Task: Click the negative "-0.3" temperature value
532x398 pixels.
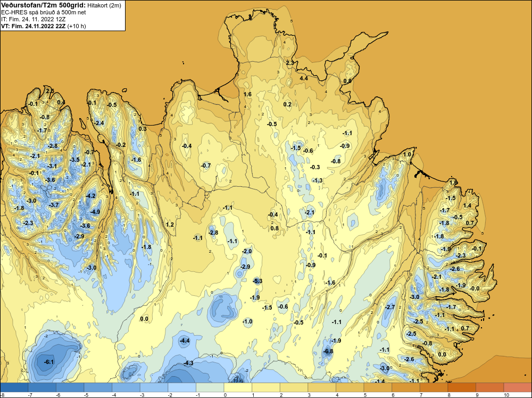Action: coord(315,167)
